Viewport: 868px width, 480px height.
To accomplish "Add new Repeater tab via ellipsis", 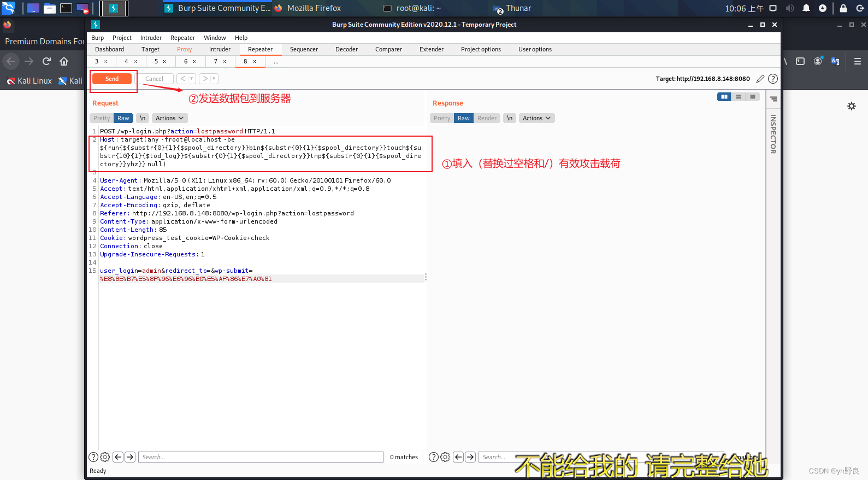I will click(276, 61).
